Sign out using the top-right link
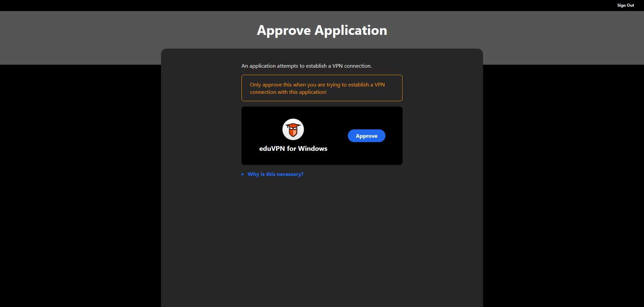This screenshot has height=307, width=644. click(625, 5)
